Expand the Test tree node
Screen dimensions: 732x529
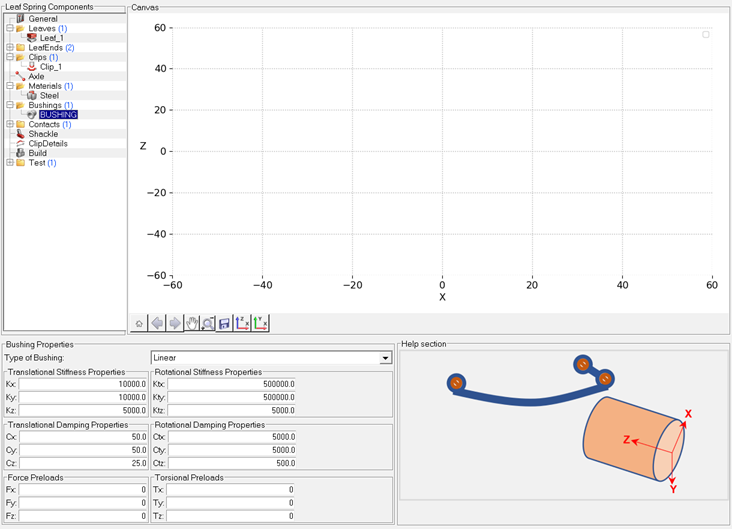[10, 163]
